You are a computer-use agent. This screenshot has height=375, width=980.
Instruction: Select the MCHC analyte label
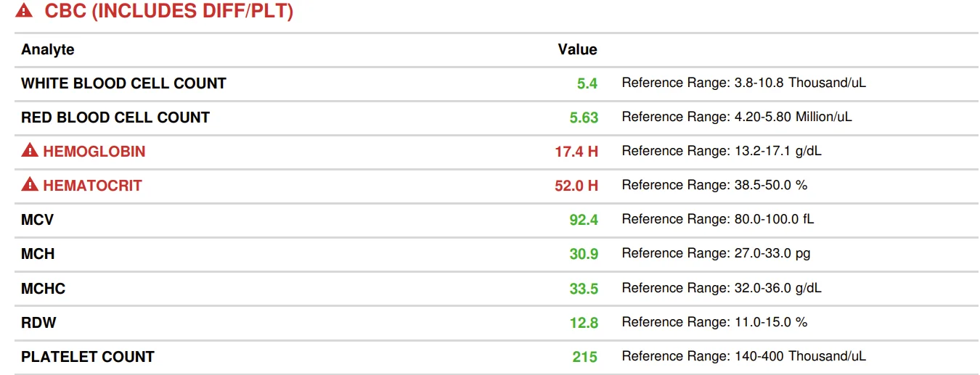click(x=44, y=289)
